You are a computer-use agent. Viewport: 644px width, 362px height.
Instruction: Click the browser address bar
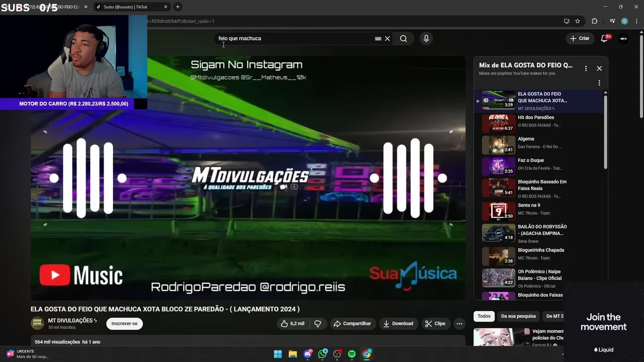(x=352, y=21)
